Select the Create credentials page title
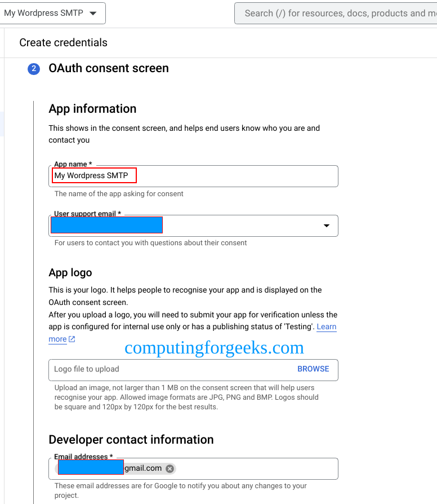Viewport: 437px width, 504px height. [x=63, y=42]
